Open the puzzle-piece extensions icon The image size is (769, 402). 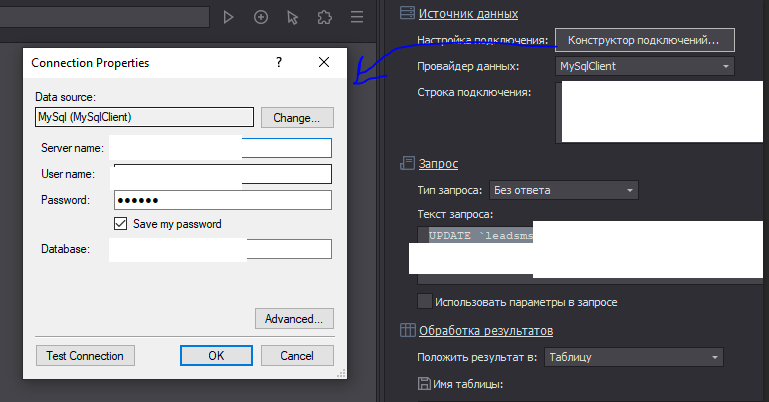[x=324, y=17]
